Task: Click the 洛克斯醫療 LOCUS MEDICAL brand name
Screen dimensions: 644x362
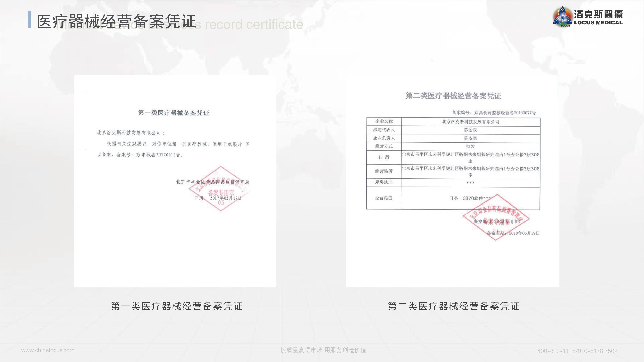Action: [x=598, y=17]
